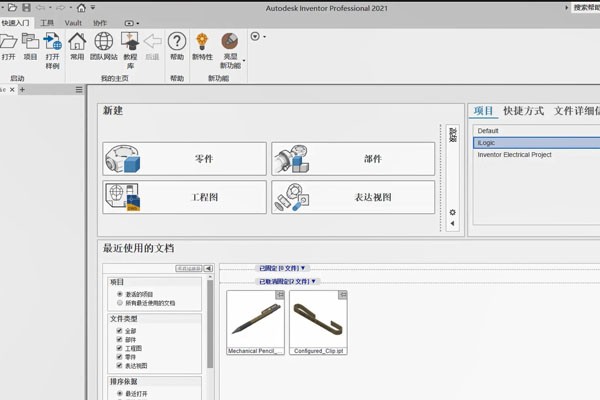Click the 后退 (Back) arrow in the ribbon
Image resolution: width=600 pixels, height=400 pixels.
152,41
